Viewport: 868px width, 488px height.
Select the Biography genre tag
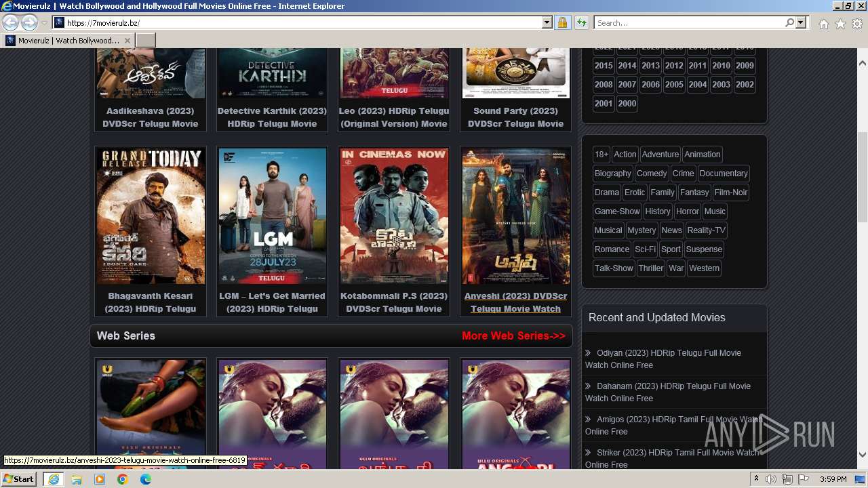pyautogui.click(x=613, y=174)
